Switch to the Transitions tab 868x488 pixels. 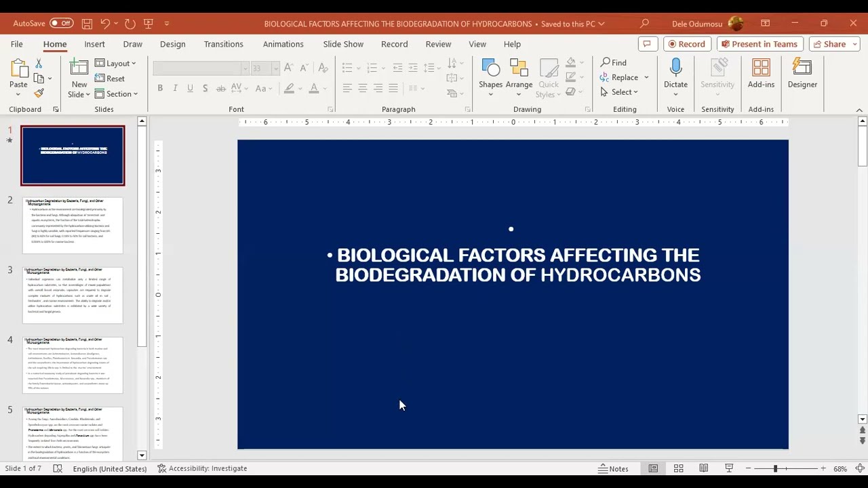(223, 44)
